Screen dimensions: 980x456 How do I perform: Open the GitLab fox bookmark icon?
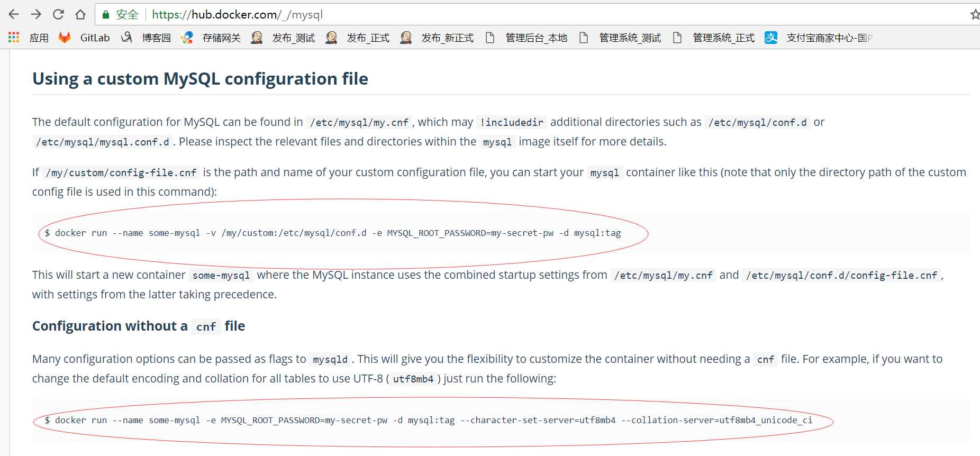pos(65,38)
